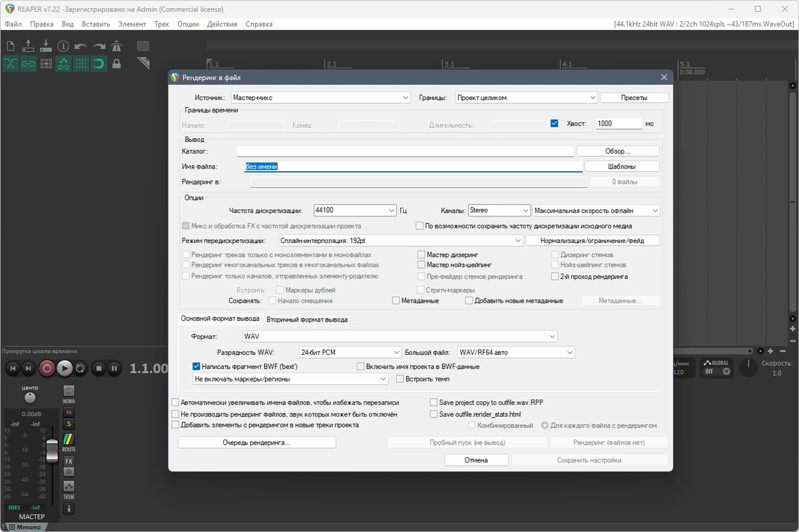This screenshot has height=532, width=799.
Task: Open master track FX button
Action: coord(69,461)
